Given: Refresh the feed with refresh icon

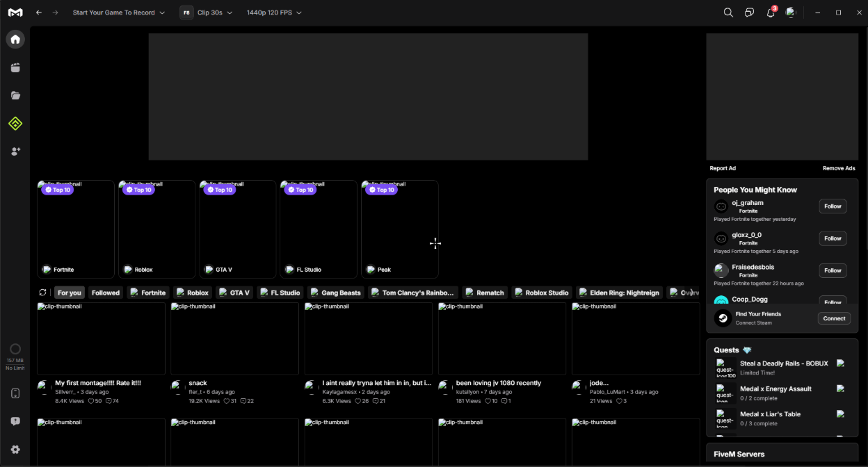Looking at the screenshot, I should (43, 293).
